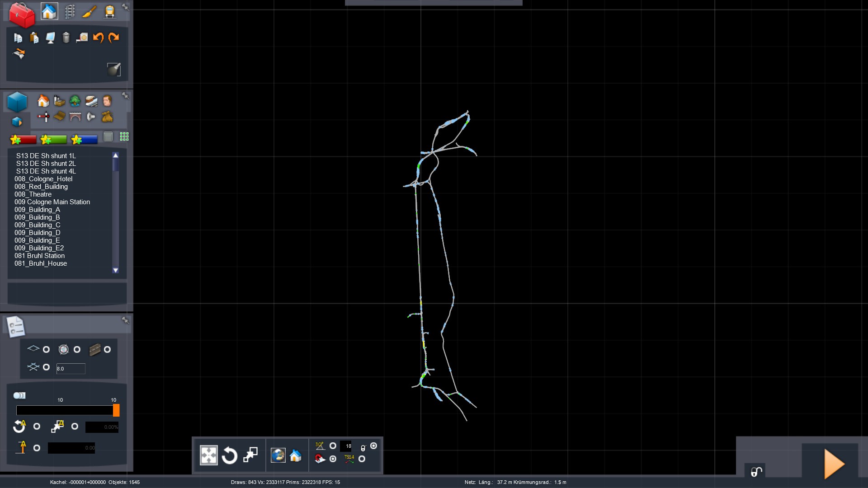Select the bridge arch category icon
The image size is (868, 488).
pyautogui.click(x=75, y=117)
